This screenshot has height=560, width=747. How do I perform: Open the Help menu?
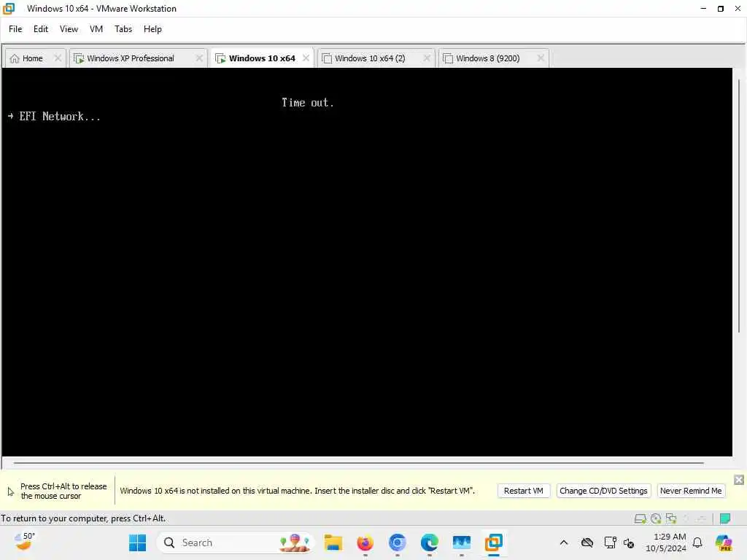152,29
